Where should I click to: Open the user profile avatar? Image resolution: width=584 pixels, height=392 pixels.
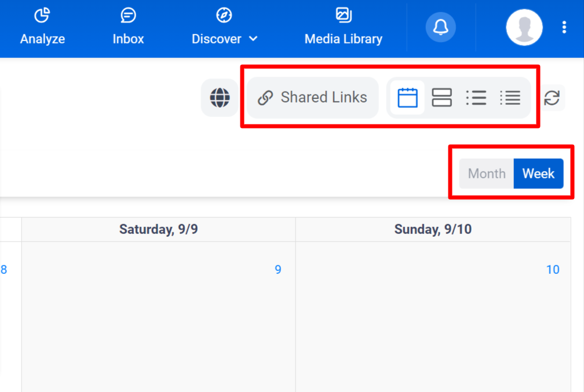(x=524, y=27)
